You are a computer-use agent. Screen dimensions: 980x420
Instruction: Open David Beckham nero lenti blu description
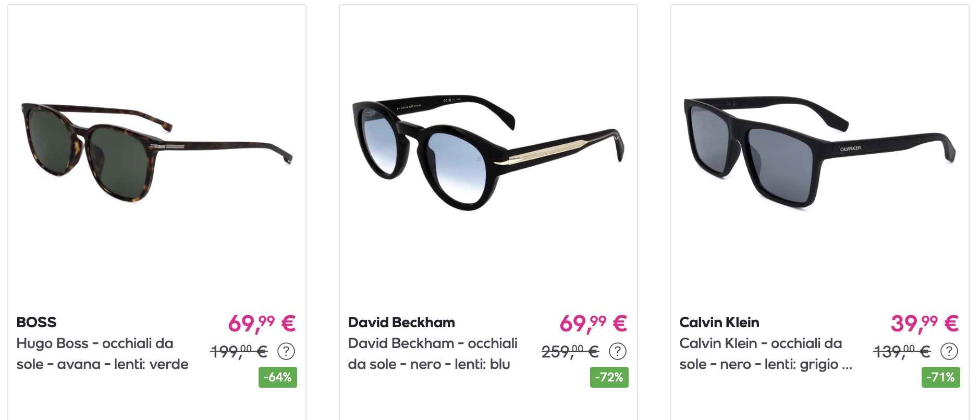pos(433,354)
